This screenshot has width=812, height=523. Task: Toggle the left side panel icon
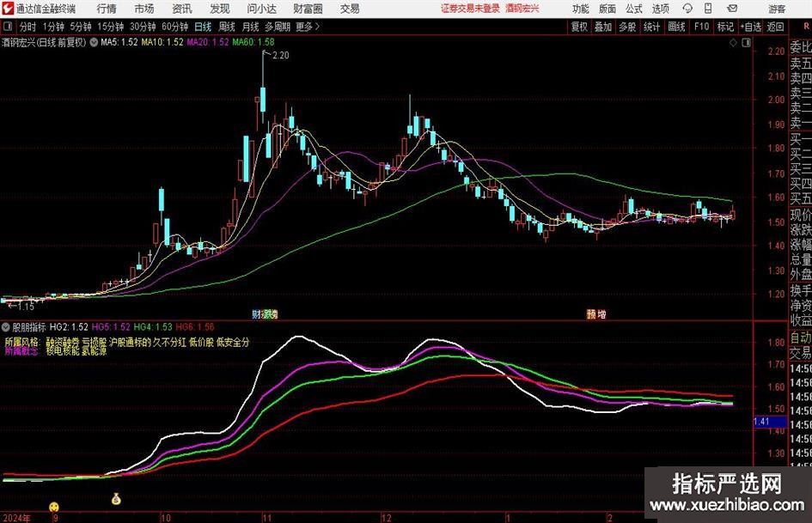[8, 27]
